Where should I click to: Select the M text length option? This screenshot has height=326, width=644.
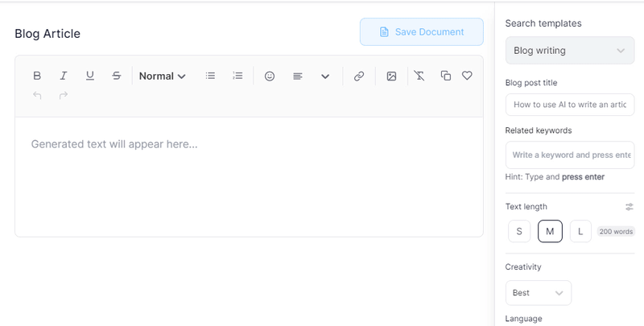click(x=550, y=232)
